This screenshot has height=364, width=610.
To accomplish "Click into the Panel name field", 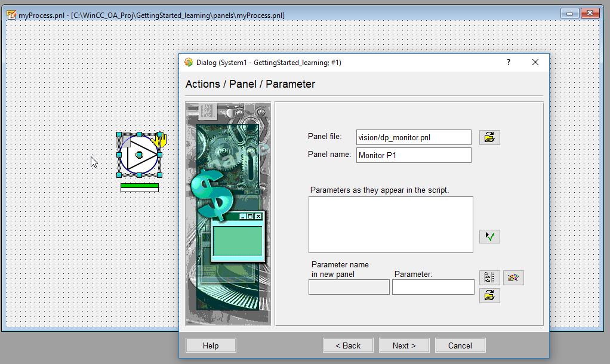I will [414, 155].
